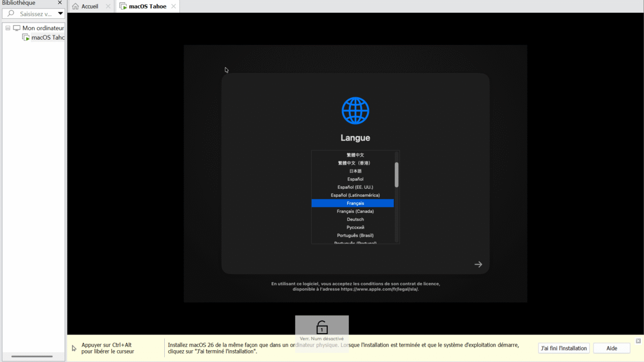
Task: Click the unlocked padlock Num Lock indicator
Action: pyautogui.click(x=322, y=327)
